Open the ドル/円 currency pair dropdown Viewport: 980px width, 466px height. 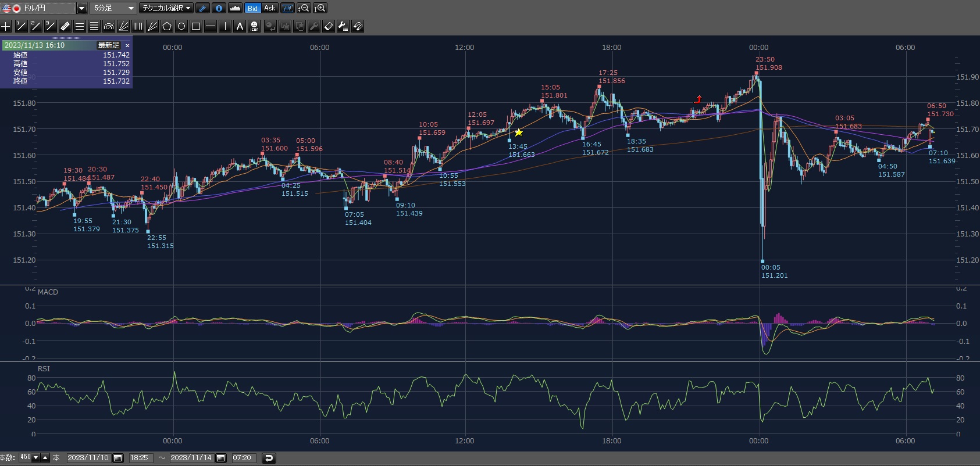coord(81,8)
